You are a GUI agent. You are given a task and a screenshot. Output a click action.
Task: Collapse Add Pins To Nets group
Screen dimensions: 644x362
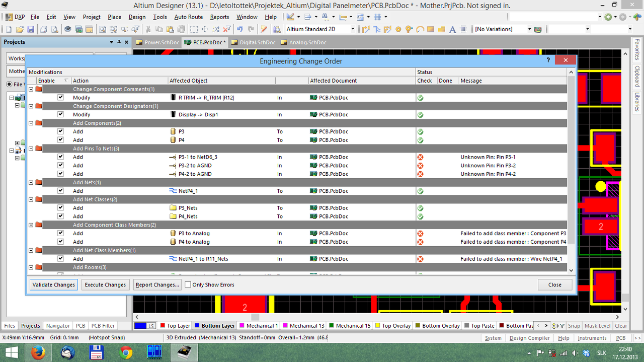[31, 149]
